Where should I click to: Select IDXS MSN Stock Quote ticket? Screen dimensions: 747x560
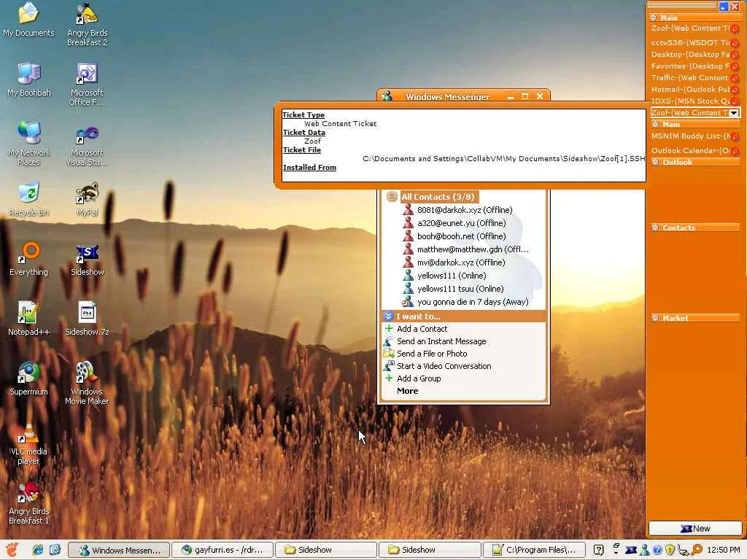pyautogui.click(x=690, y=101)
